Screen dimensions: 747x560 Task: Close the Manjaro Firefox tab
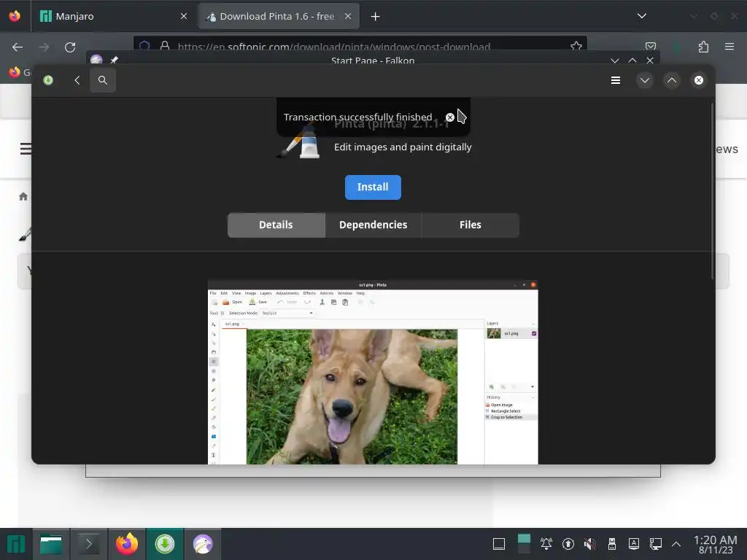point(184,16)
